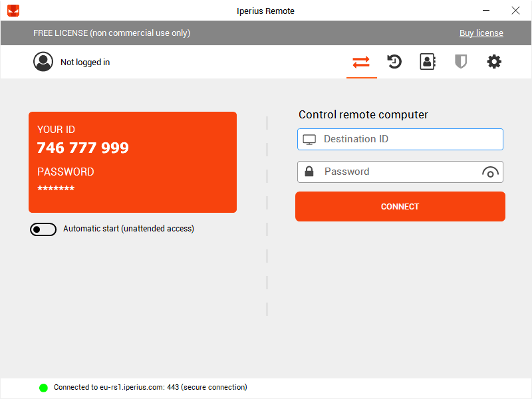Click the shield security icon

460,62
